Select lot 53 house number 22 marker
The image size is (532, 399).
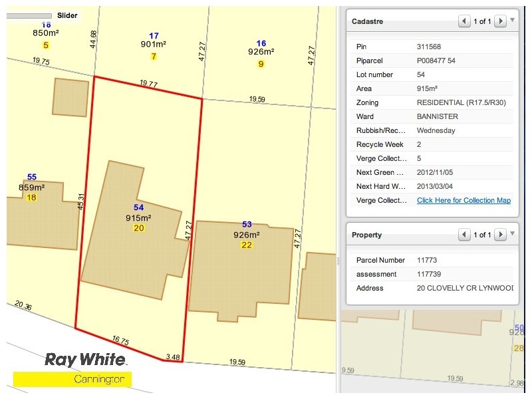247,245
